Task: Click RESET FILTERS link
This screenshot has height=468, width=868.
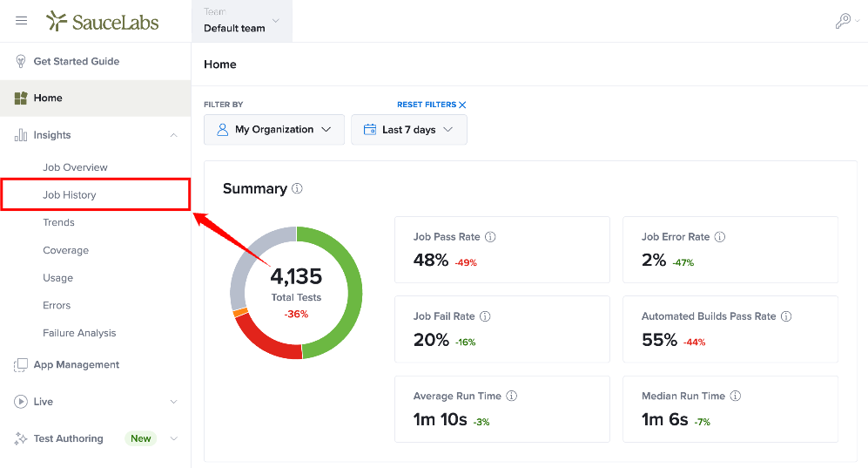Action: (x=431, y=105)
